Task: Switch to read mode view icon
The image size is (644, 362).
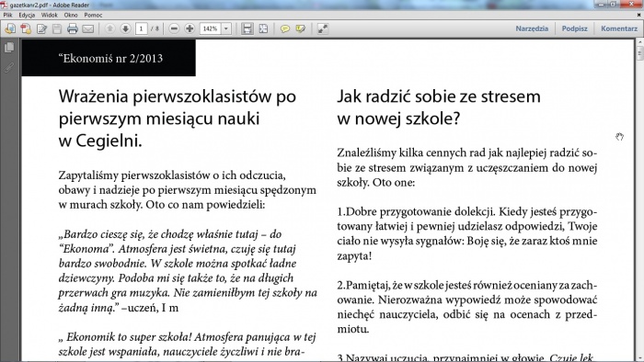Action: [x=323, y=28]
